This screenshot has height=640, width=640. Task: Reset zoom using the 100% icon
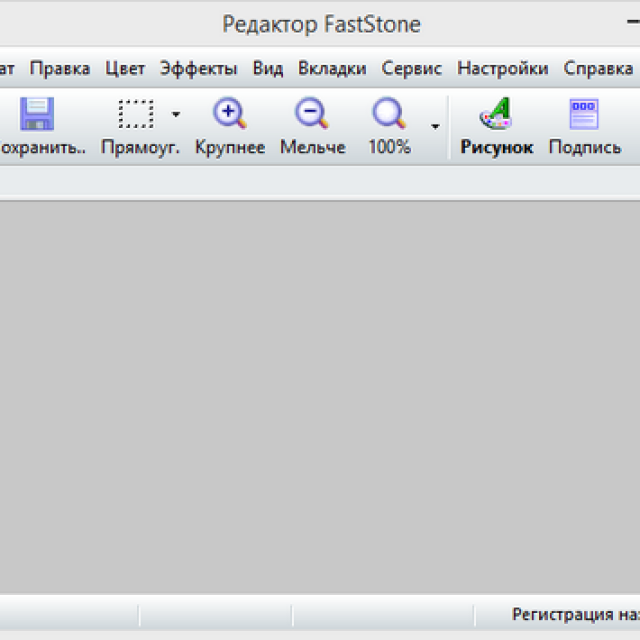pyautogui.click(x=388, y=115)
